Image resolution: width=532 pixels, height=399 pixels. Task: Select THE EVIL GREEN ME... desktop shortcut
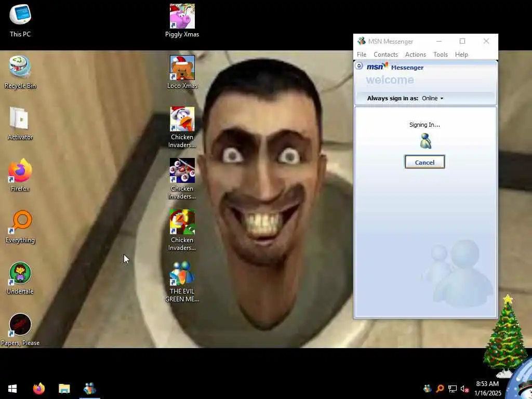coord(182,282)
